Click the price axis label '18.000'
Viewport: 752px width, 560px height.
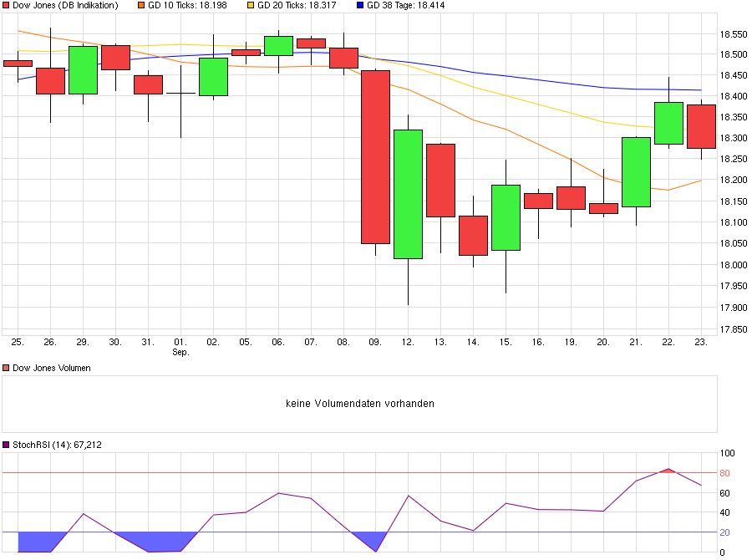pos(734,265)
